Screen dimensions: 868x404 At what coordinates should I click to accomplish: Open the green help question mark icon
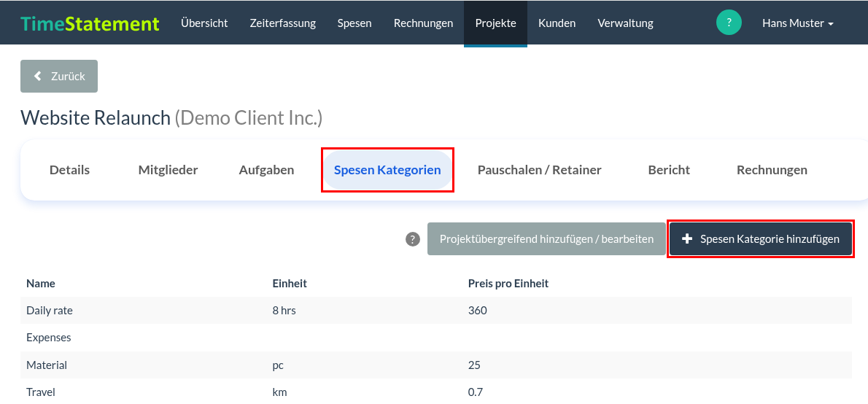[729, 23]
